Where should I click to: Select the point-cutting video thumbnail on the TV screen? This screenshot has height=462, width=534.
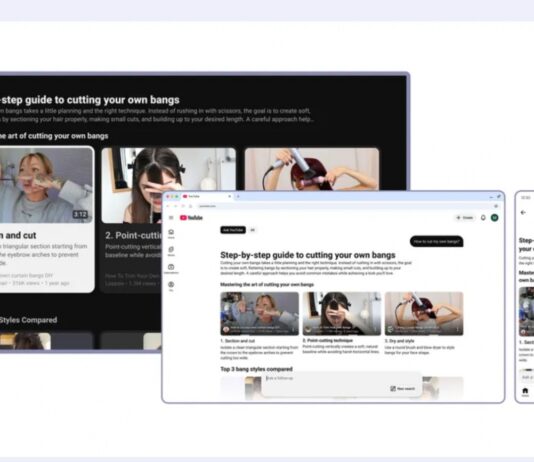[x=169, y=186]
